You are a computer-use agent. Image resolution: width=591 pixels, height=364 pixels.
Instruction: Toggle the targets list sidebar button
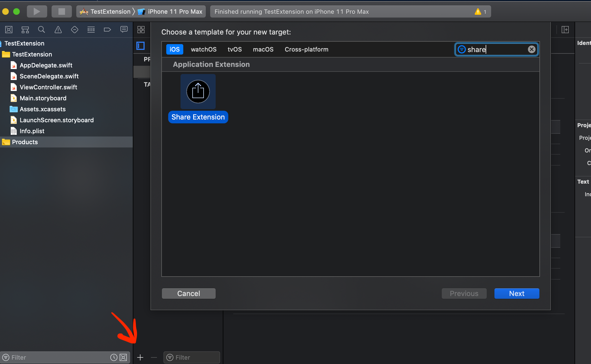point(141,46)
